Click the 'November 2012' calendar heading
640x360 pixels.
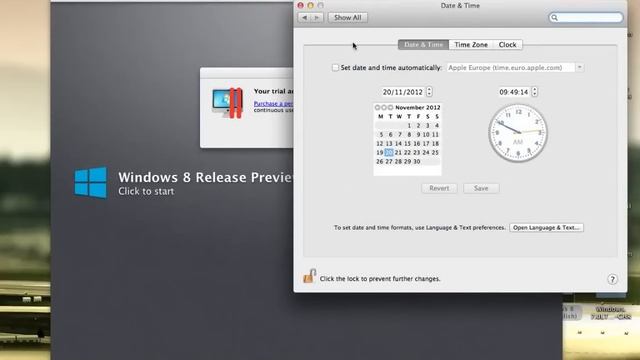(418, 107)
